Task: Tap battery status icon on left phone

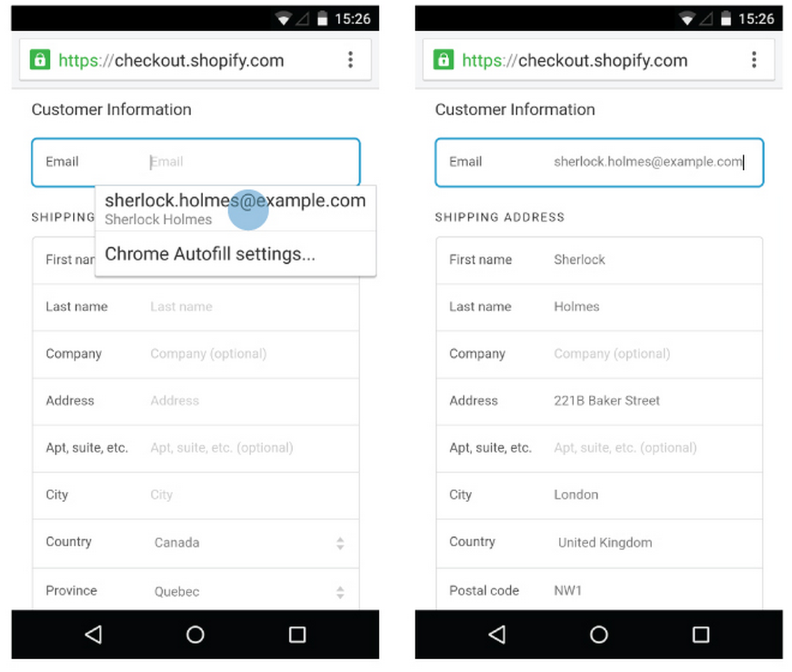Action: pos(323,19)
